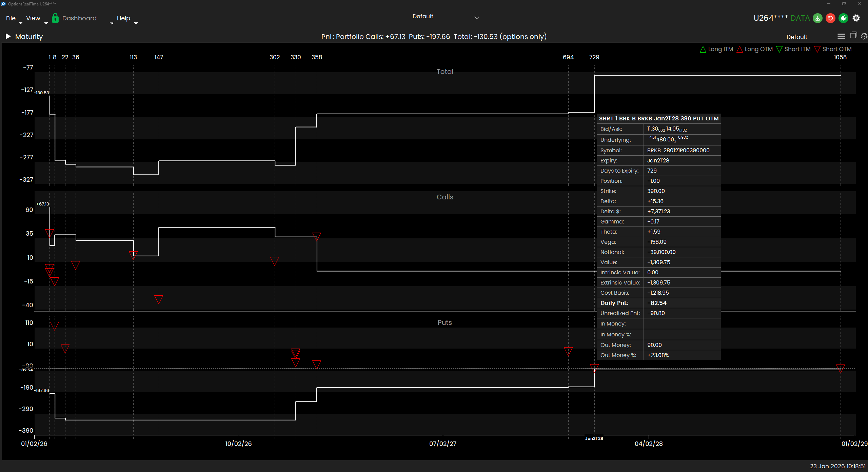This screenshot has width=868, height=472.
Task: Click the green lock Dashboard icon
Action: [55, 18]
